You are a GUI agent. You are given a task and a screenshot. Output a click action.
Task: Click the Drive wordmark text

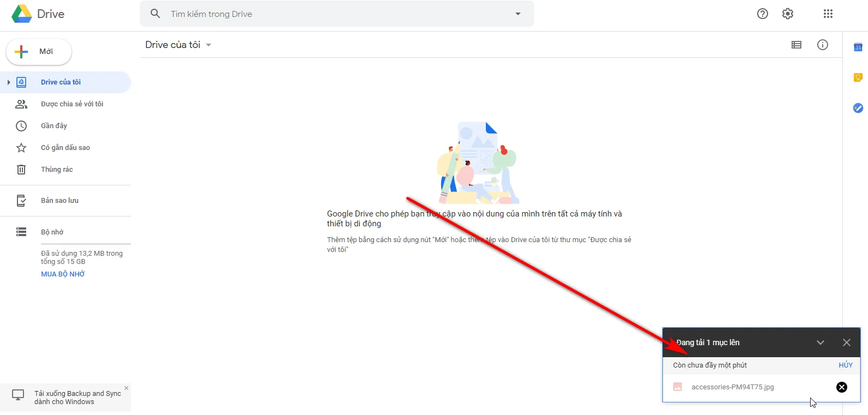click(x=51, y=14)
